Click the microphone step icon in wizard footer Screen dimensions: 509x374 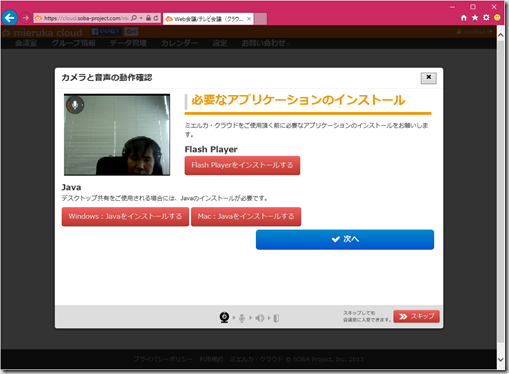242,318
